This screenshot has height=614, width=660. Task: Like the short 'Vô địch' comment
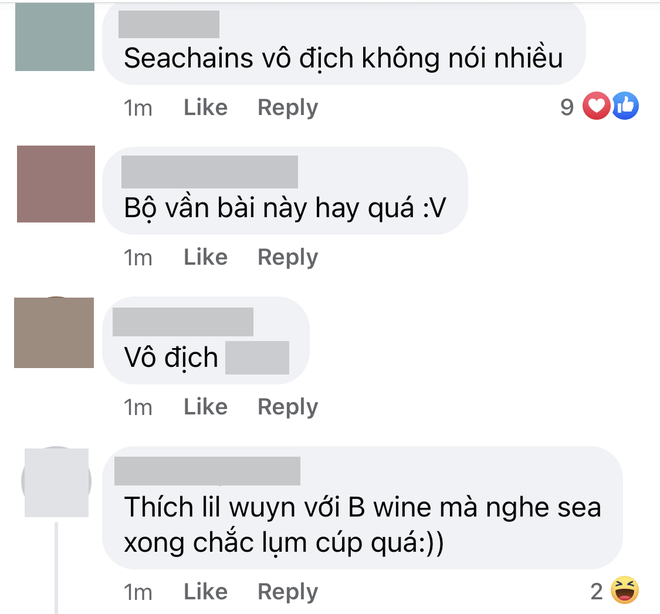pyautogui.click(x=205, y=407)
